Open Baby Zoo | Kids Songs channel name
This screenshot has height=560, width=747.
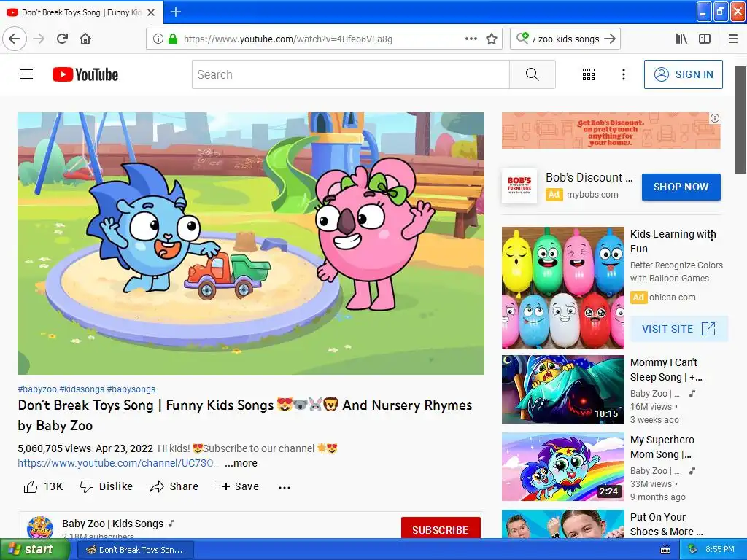click(112, 524)
